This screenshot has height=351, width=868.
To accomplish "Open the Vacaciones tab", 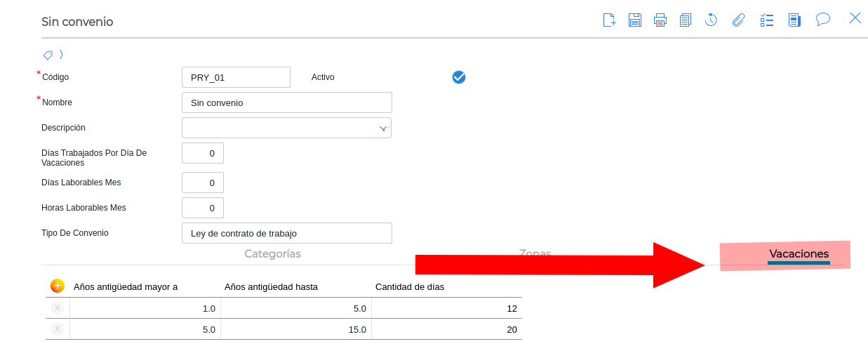I will pyautogui.click(x=799, y=254).
